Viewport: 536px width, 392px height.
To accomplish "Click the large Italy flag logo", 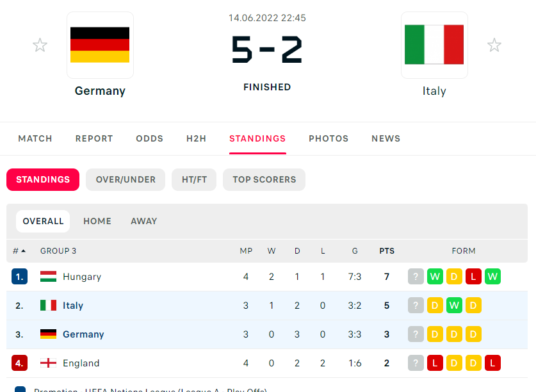I will tap(434, 45).
